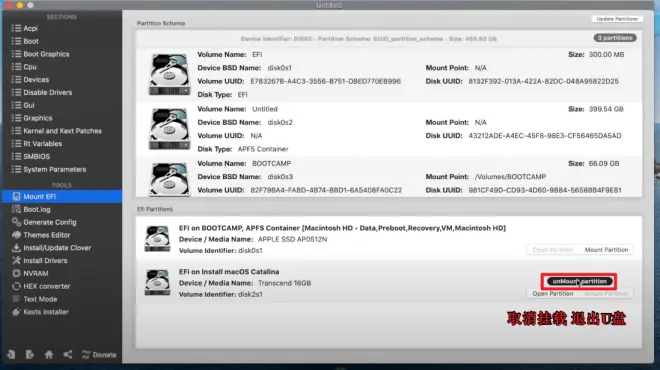Click the share icon in bottom bar
This screenshot has height=370, width=660.
[68, 354]
